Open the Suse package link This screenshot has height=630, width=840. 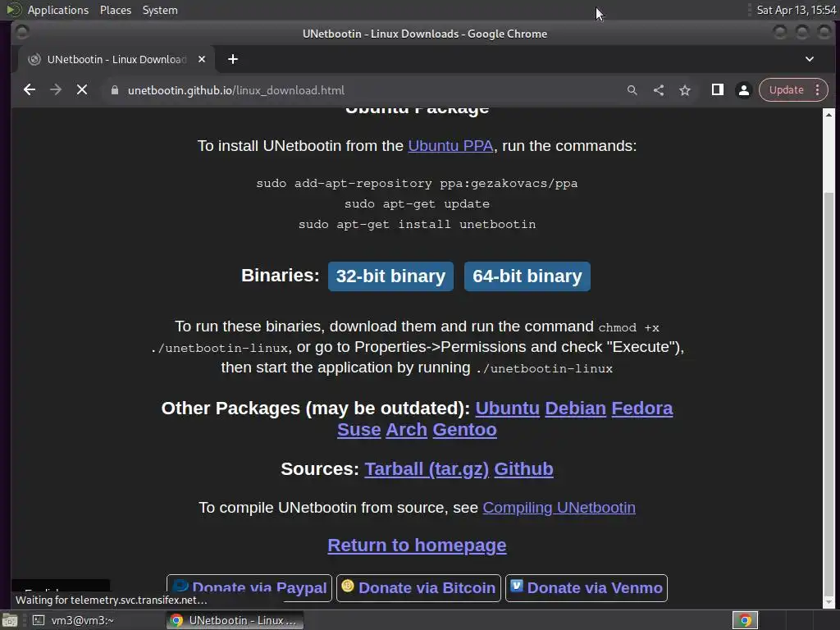point(359,430)
